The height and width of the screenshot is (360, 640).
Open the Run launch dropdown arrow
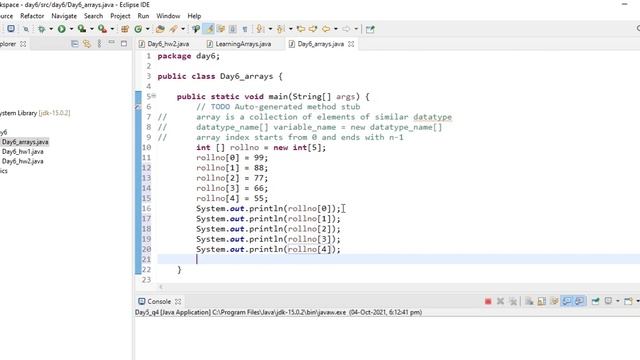[71, 29]
